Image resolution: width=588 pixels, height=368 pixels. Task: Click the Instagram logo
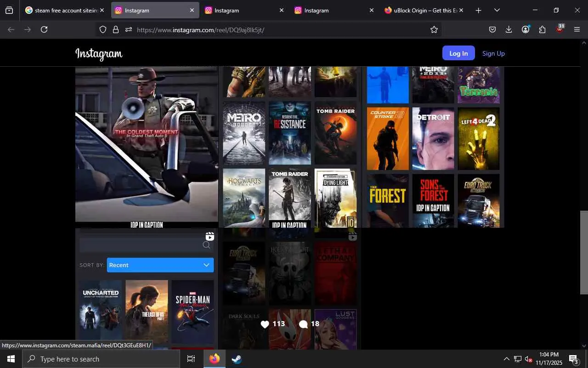(99, 54)
